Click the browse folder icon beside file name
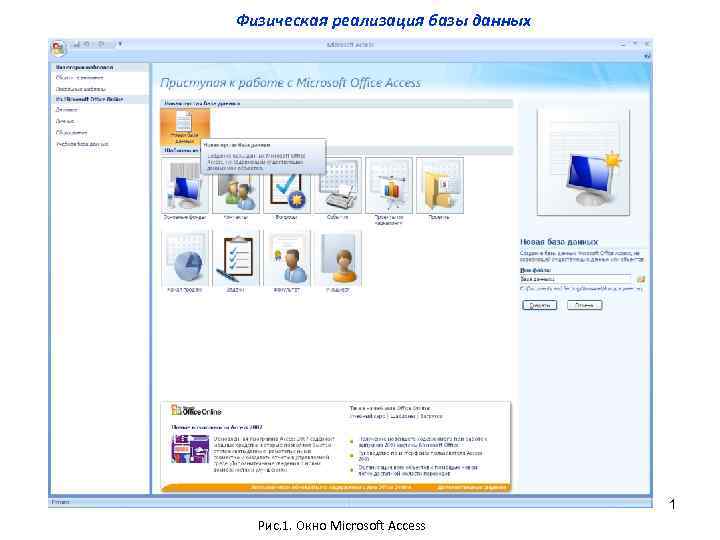This screenshot has width=720, height=540. point(641,279)
